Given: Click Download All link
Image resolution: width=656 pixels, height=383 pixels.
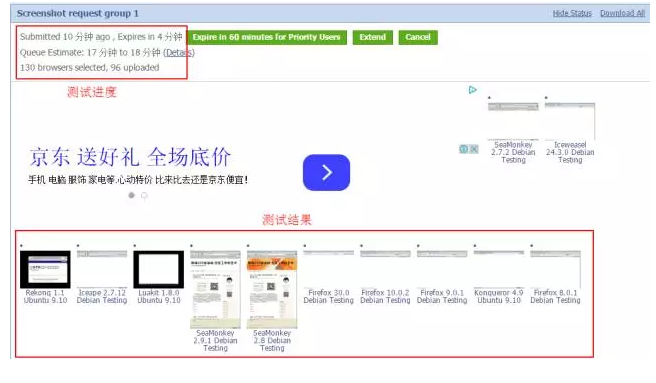Looking at the screenshot, I should pos(622,13).
